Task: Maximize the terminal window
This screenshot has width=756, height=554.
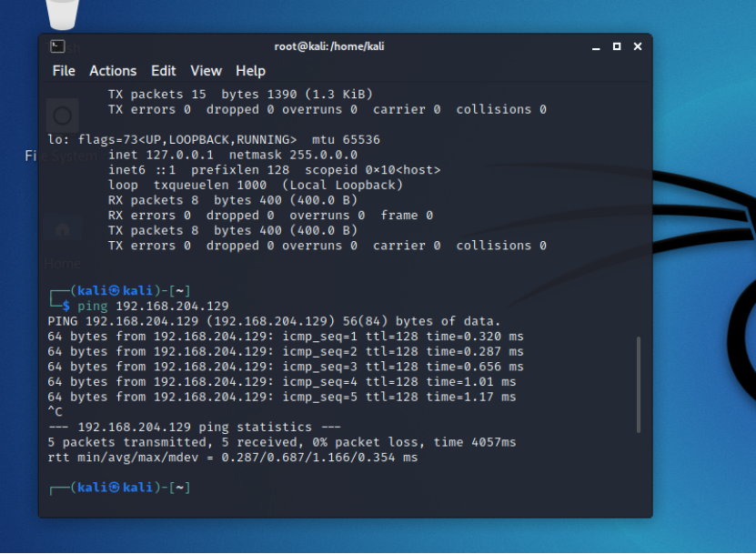Action: [617, 45]
